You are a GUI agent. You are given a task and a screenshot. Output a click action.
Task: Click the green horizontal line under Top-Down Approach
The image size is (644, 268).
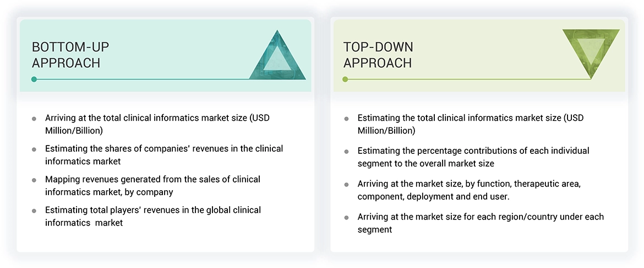click(468, 79)
